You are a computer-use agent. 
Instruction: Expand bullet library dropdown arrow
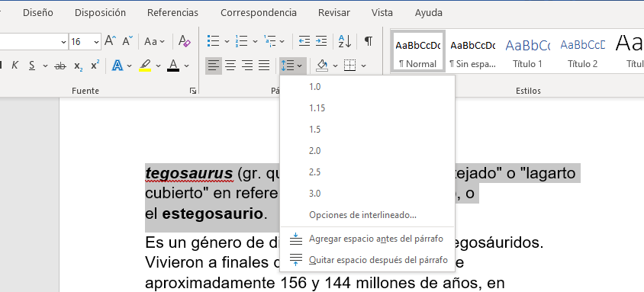(x=227, y=41)
